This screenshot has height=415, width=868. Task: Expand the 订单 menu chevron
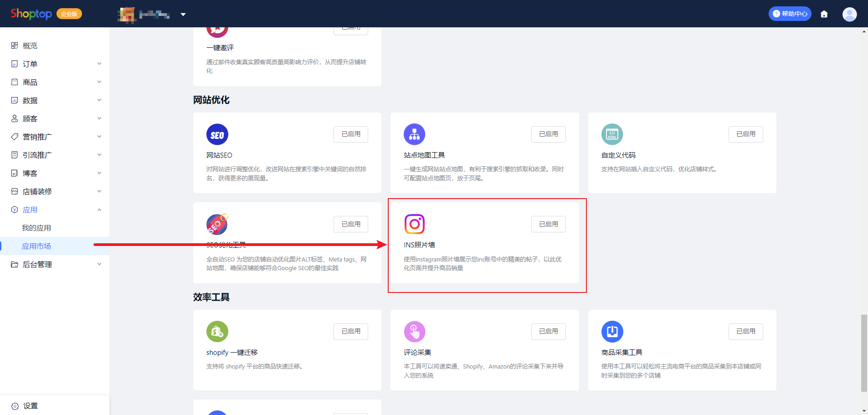click(x=99, y=64)
